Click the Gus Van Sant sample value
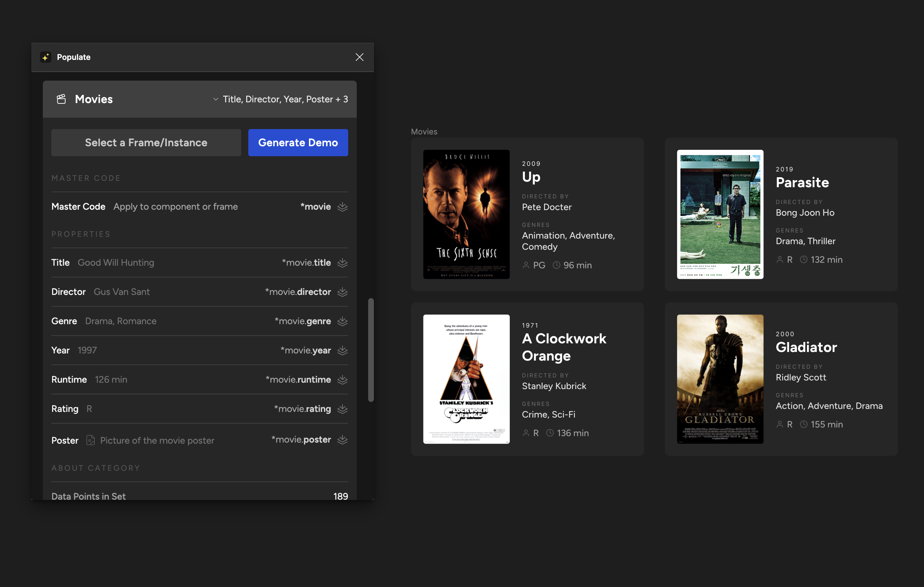 click(122, 292)
